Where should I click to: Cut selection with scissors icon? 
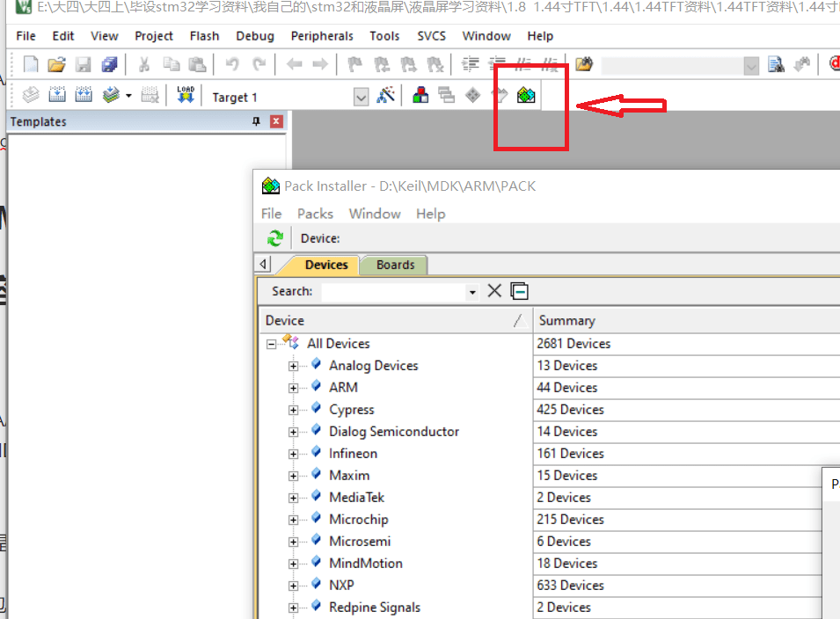point(144,65)
